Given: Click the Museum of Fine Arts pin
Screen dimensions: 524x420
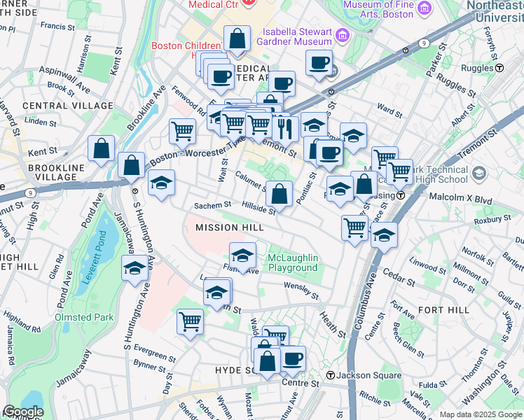Looking at the screenshot, I should 423,8.
